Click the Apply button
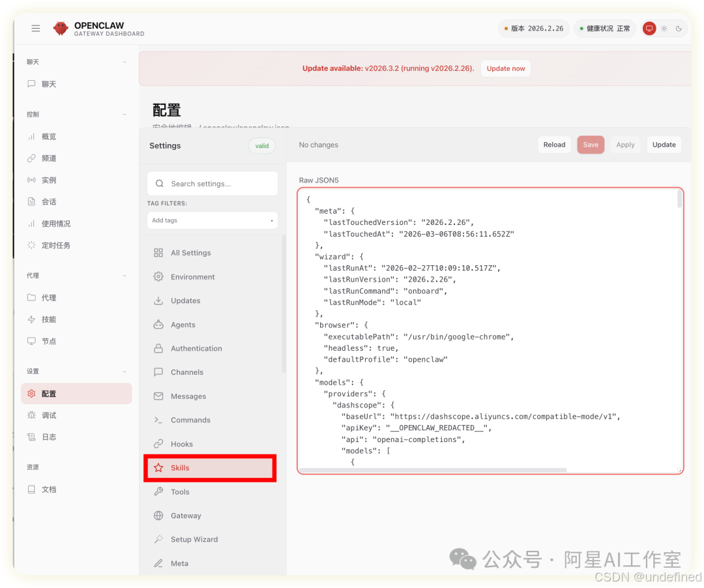This screenshot has width=704, height=588. click(625, 145)
